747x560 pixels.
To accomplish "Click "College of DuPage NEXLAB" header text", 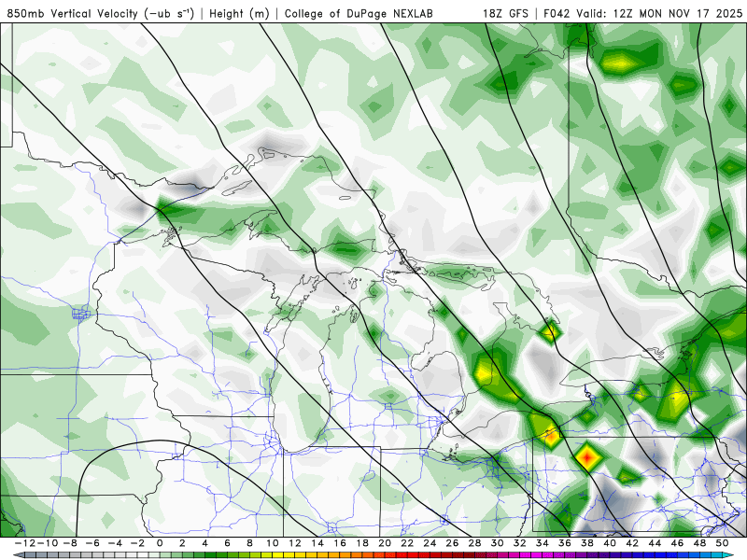I will click(359, 14).
